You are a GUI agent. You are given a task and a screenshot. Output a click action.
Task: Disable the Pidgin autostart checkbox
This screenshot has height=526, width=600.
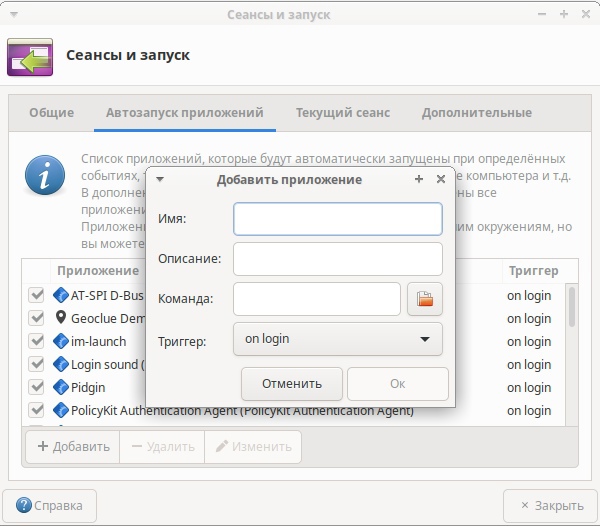(x=37, y=387)
